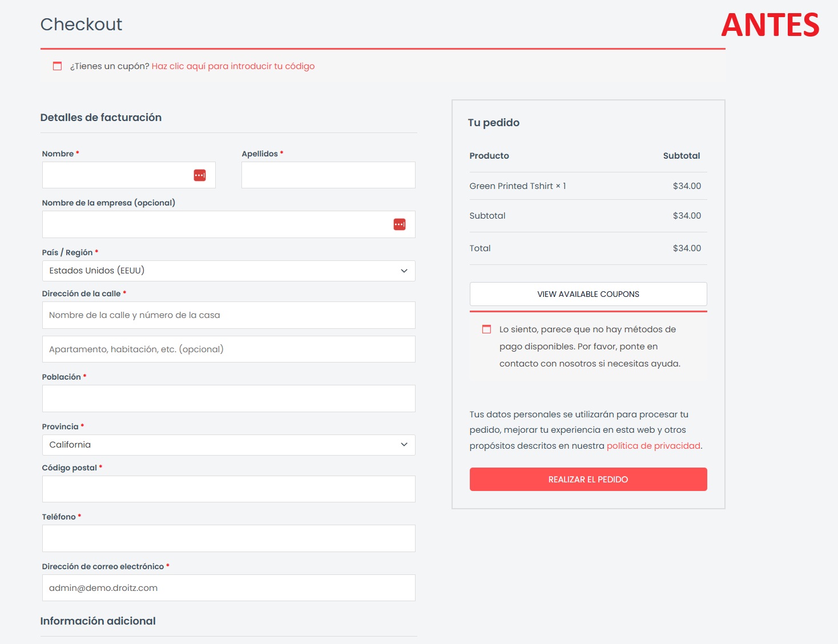838x644 pixels.
Task: Focus the Población input box
Action: click(228, 399)
